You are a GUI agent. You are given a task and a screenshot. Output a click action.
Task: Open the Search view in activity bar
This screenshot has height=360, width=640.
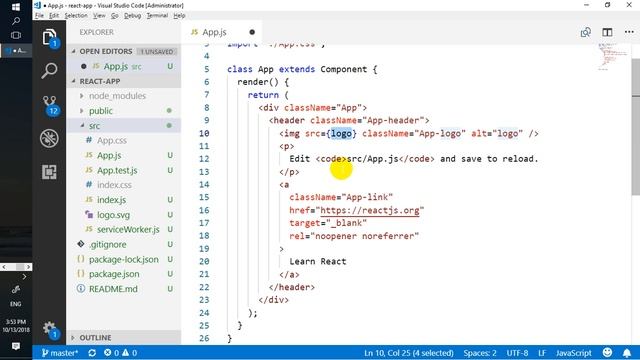click(x=49, y=71)
